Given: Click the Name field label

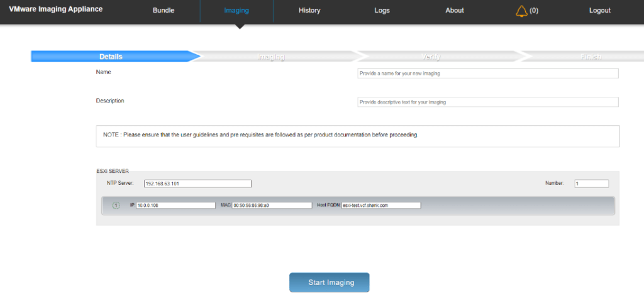Looking at the screenshot, I should [x=104, y=72].
